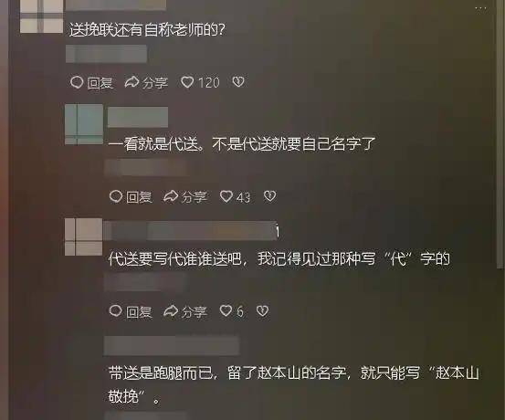The height and width of the screenshot is (420, 505).
Task: Open the three-dot more options menu
Action: (480, 9)
